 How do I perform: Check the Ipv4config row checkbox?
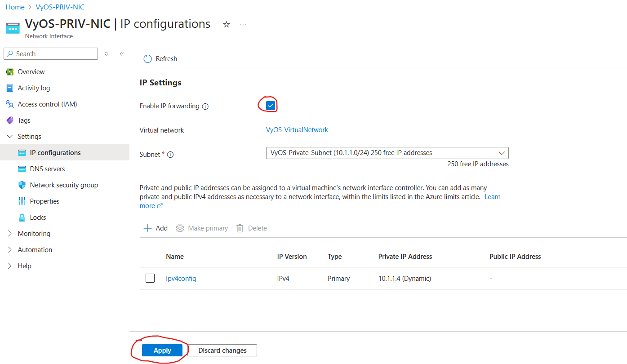coord(150,278)
